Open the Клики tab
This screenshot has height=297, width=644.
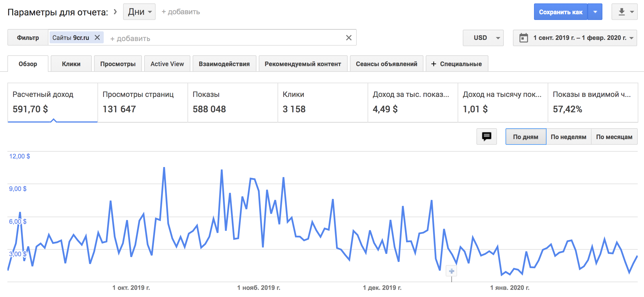coord(71,64)
